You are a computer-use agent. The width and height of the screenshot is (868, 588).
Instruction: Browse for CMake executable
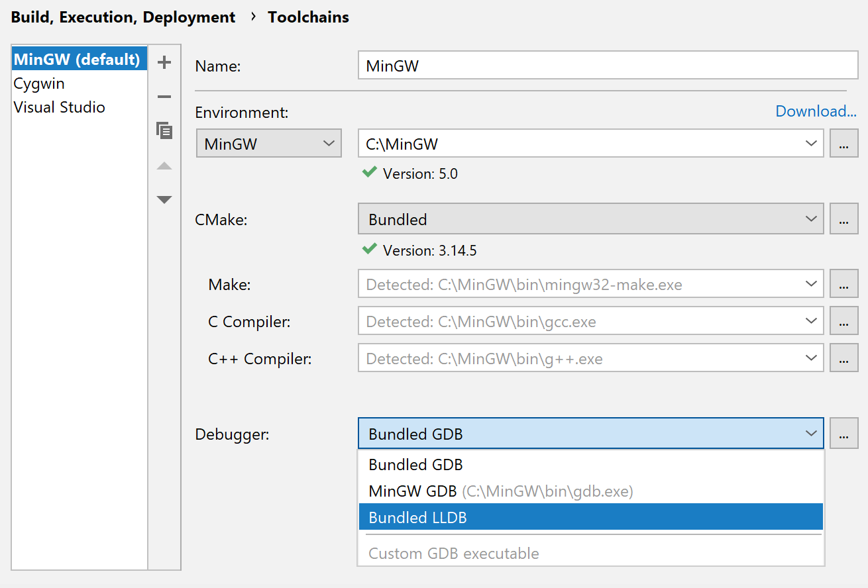pos(843,219)
